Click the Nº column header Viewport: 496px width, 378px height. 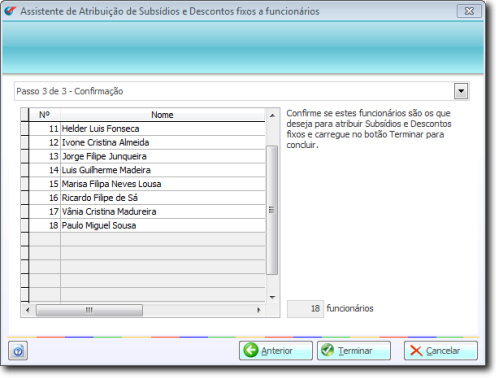tap(44, 115)
